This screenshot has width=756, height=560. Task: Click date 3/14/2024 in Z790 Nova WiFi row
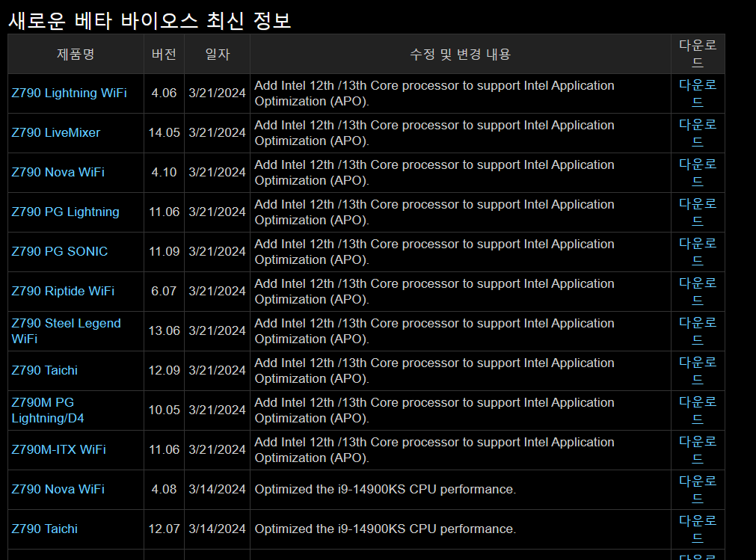point(217,489)
